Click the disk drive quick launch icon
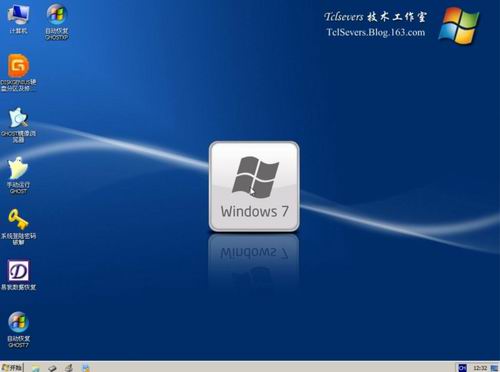The image size is (500, 372). coord(52,368)
